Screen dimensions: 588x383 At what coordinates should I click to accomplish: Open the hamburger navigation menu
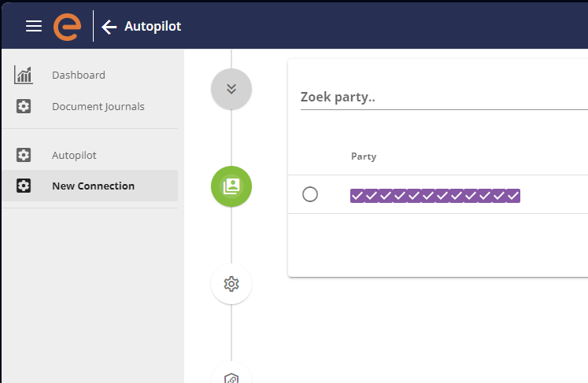coord(34,26)
